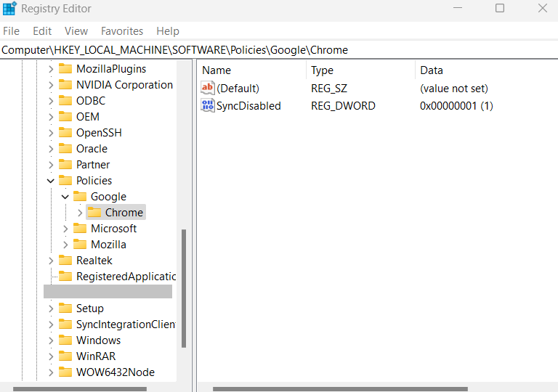The image size is (558, 392).
Task: Expand the WinRAR key
Action: (x=51, y=356)
